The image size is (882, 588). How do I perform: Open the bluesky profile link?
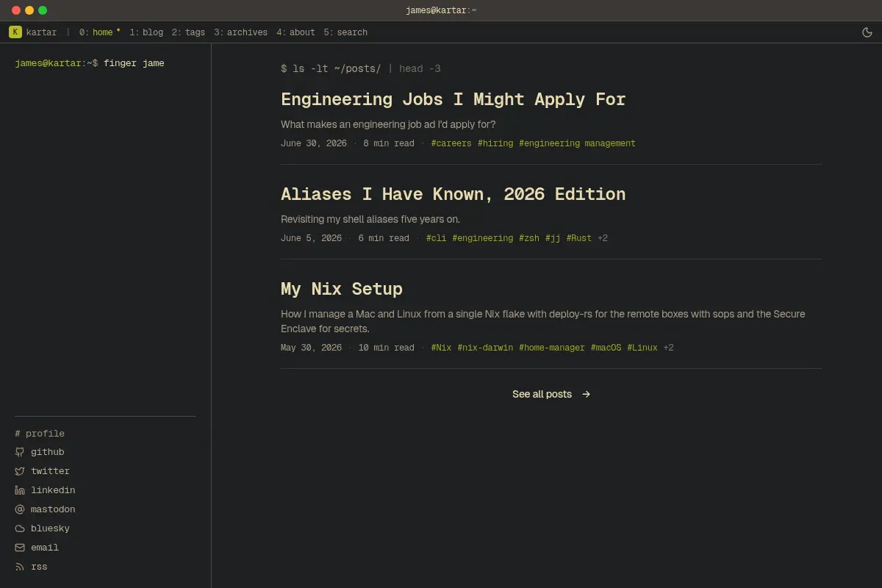tap(50, 528)
